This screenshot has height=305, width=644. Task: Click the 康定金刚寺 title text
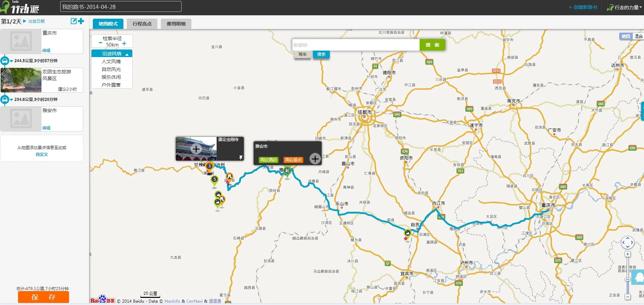click(228, 140)
